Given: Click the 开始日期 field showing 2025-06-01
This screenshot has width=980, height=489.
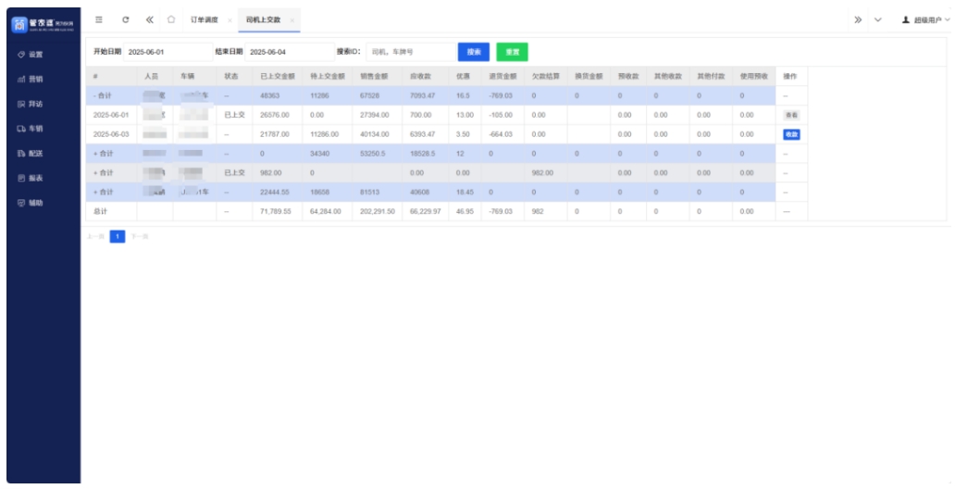Looking at the screenshot, I should [x=168, y=52].
